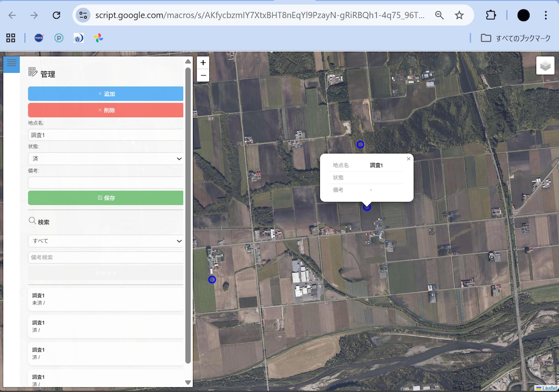Open the apps grid icon in bookmarks bar
Image resolution: width=559 pixels, height=392 pixels.
coord(11,38)
